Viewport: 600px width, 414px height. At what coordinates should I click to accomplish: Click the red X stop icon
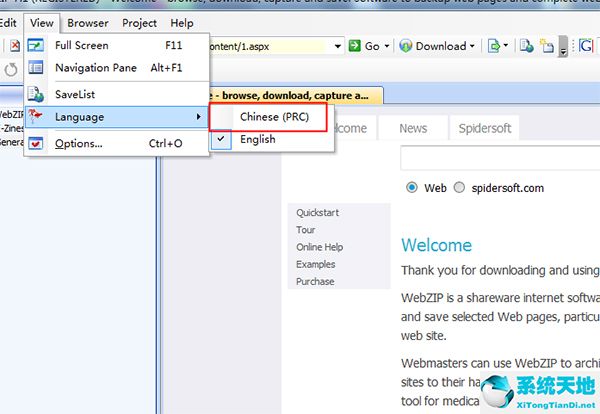pyautogui.click(x=15, y=46)
